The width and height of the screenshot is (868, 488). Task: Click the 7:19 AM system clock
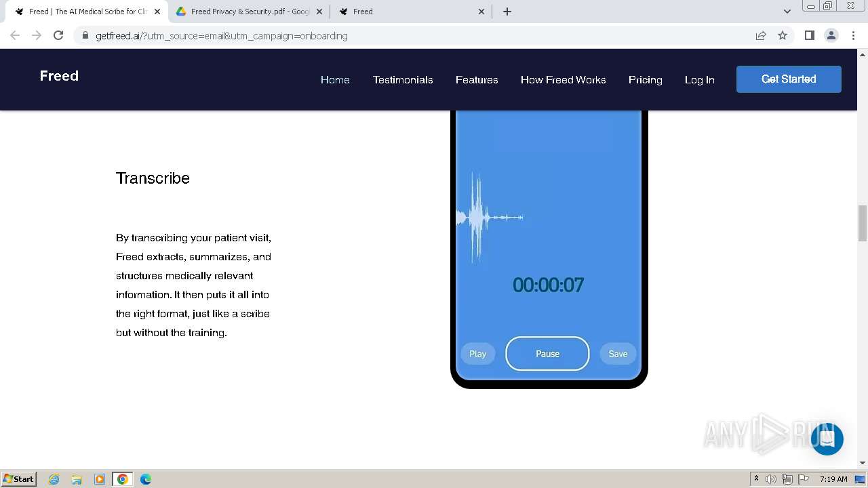click(833, 479)
